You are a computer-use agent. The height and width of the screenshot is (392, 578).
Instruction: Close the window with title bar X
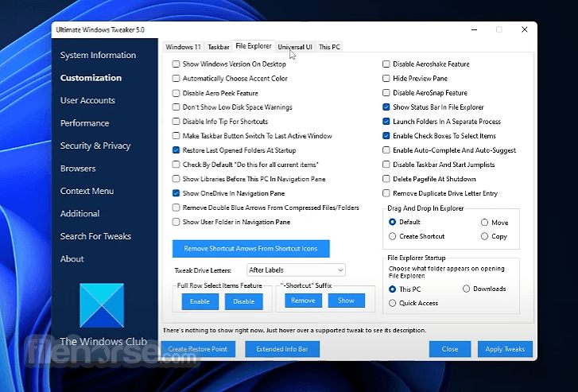pyautogui.click(x=524, y=29)
